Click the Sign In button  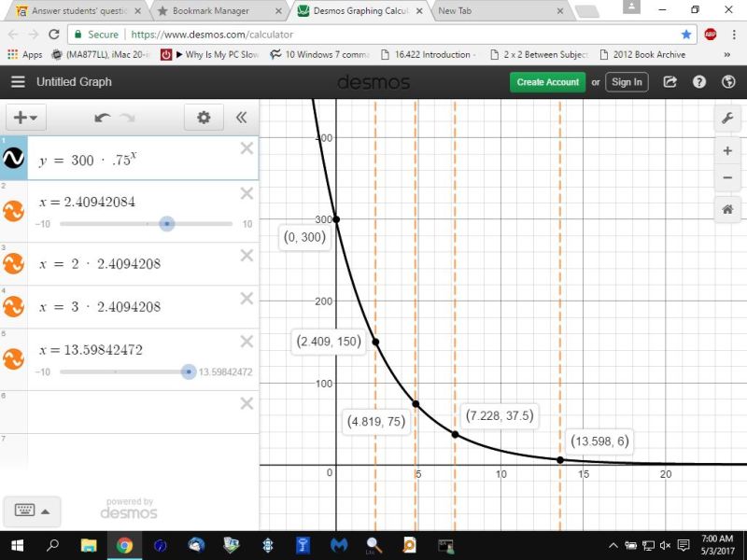tap(627, 82)
